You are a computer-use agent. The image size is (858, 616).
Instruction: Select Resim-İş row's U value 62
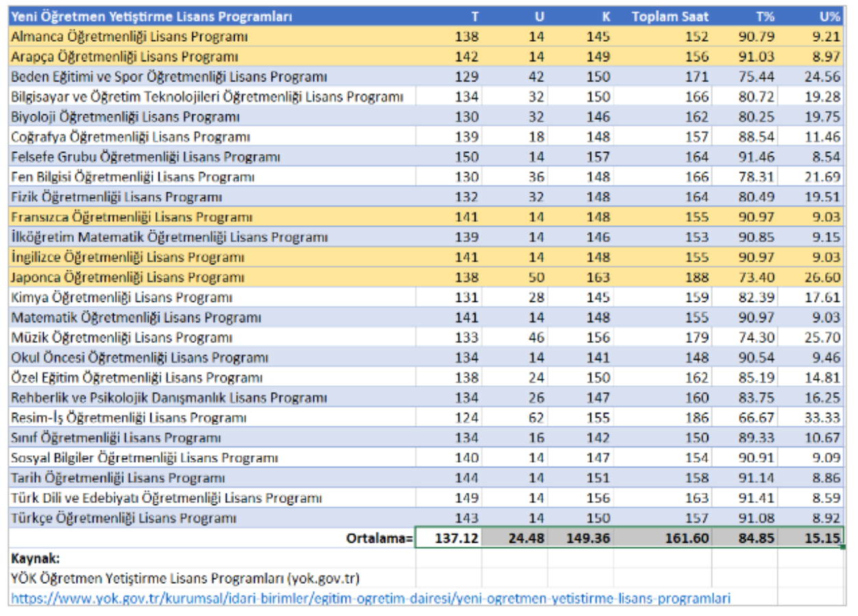(x=536, y=418)
